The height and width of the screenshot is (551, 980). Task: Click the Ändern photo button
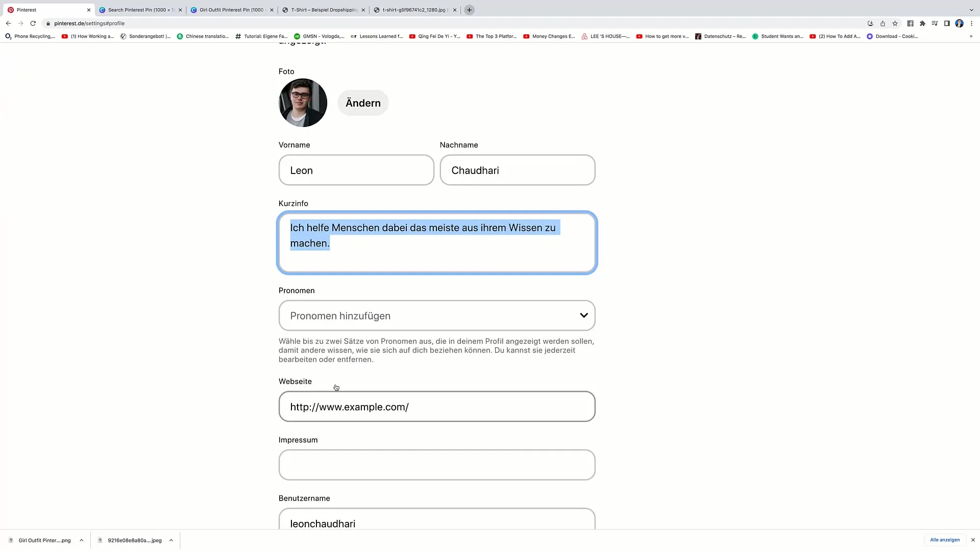(x=363, y=103)
